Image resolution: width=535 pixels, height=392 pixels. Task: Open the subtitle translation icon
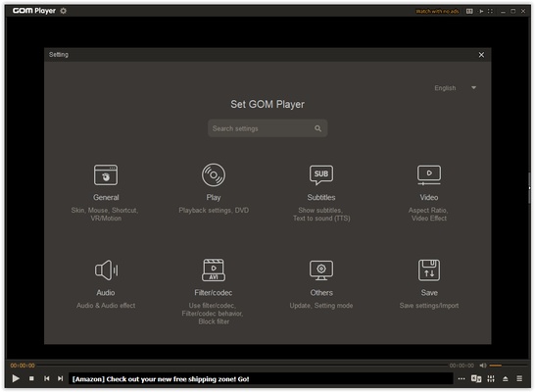(x=476, y=378)
